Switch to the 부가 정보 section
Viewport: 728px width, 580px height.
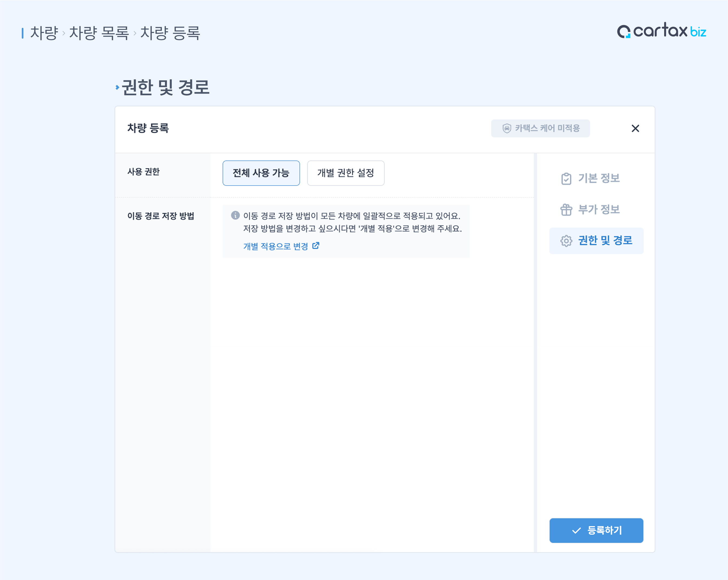tap(599, 210)
